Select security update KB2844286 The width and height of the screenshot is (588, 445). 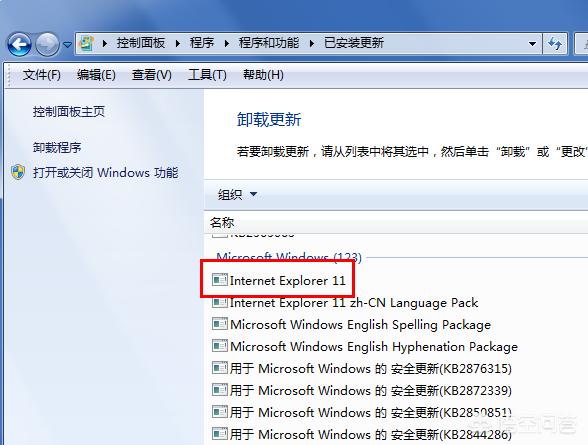coord(370,435)
